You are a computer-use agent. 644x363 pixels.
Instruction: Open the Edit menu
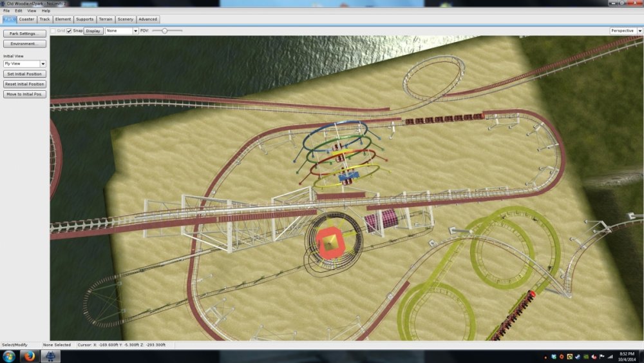coord(18,11)
